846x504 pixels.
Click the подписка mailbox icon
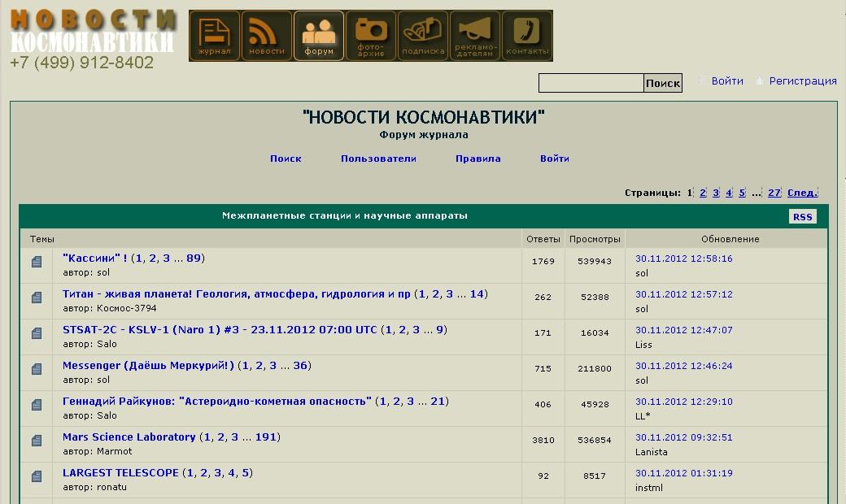[423, 36]
